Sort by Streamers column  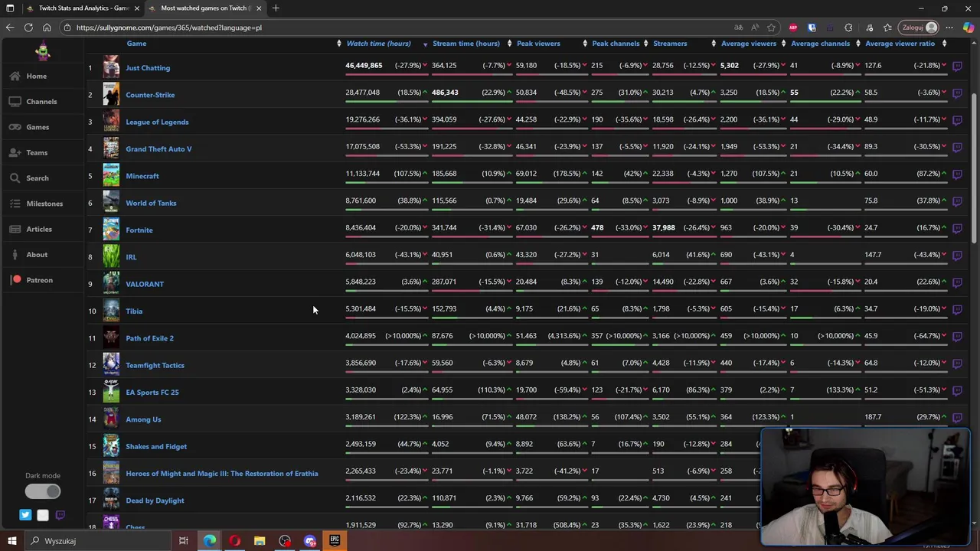[x=670, y=44]
